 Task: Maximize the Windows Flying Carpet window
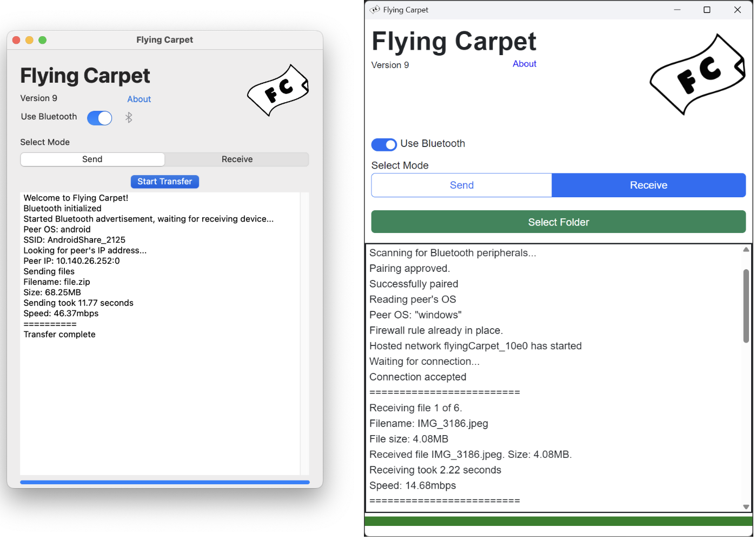707,10
